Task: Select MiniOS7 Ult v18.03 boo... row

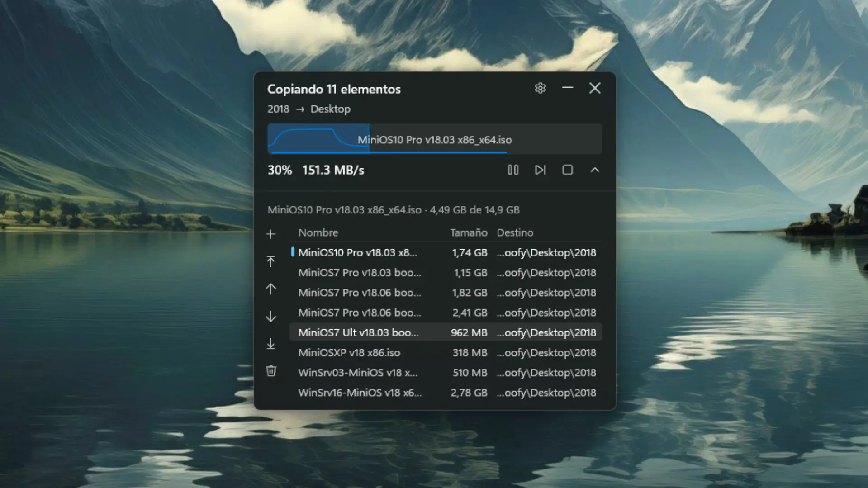Action: coord(446,332)
